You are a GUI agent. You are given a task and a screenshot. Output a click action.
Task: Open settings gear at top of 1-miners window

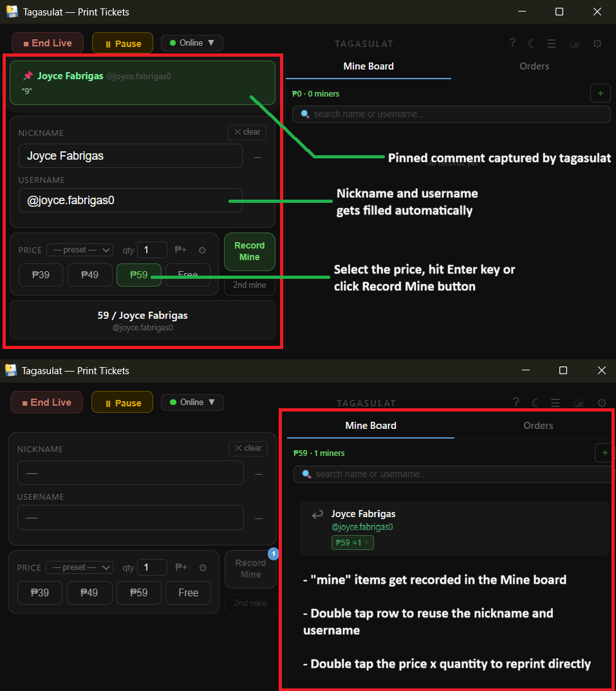tap(601, 402)
